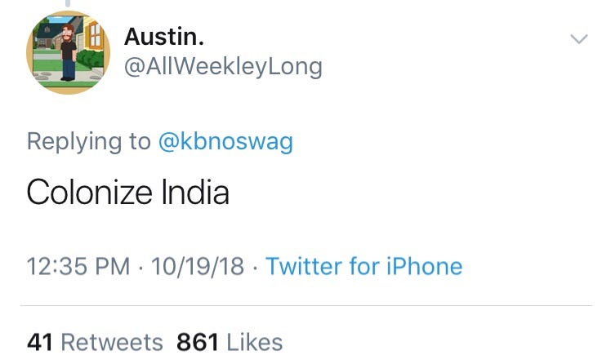Open the tweet options chevron menu
The height and width of the screenshot is (364, 611).
point(578,38)
